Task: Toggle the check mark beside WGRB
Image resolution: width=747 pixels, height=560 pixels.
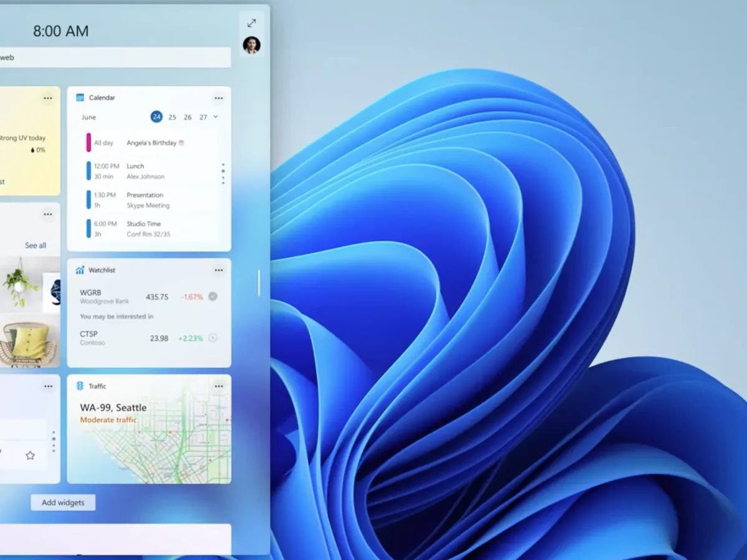Action: click(x=213, y=297)
